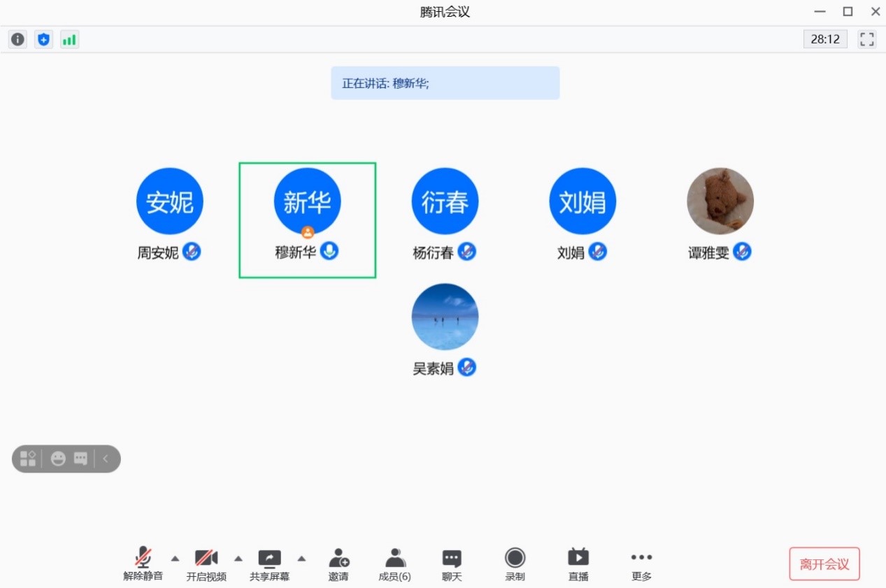The width and height of the screenshot is (886, 588).
Task: Enter fullscreen mode
Action: [x=866, y=39]
